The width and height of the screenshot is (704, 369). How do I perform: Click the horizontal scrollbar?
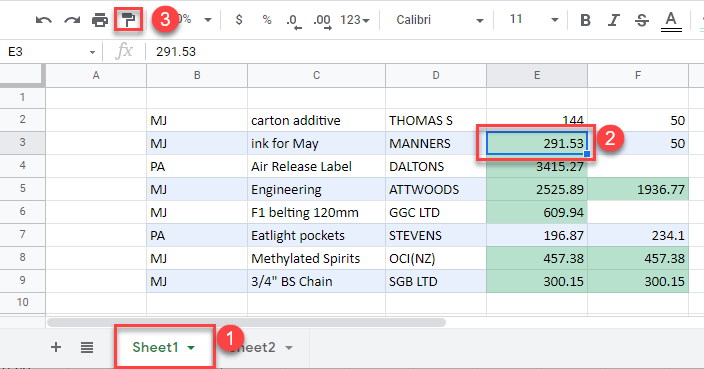(246, 322)
